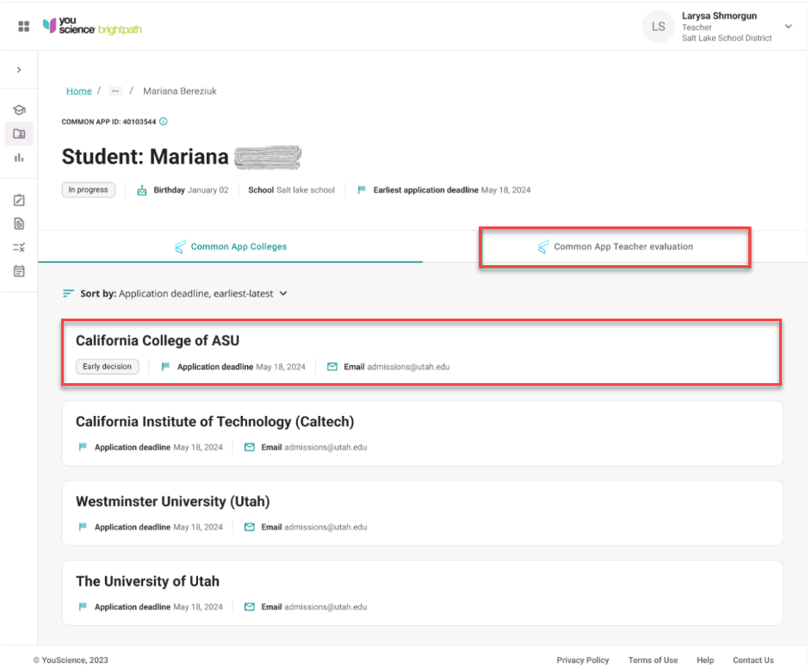812x669 pixels.
Task: Open the Privacy Policy footer link
Action: pyautogui.click(x=582, y=660)
